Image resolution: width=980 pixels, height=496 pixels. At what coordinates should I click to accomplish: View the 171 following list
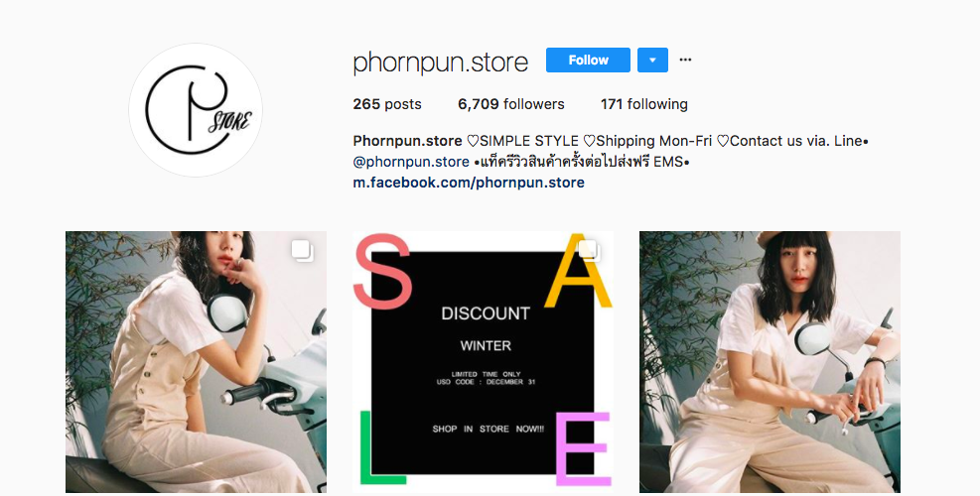pyautogui.click(x=644, y=104)
